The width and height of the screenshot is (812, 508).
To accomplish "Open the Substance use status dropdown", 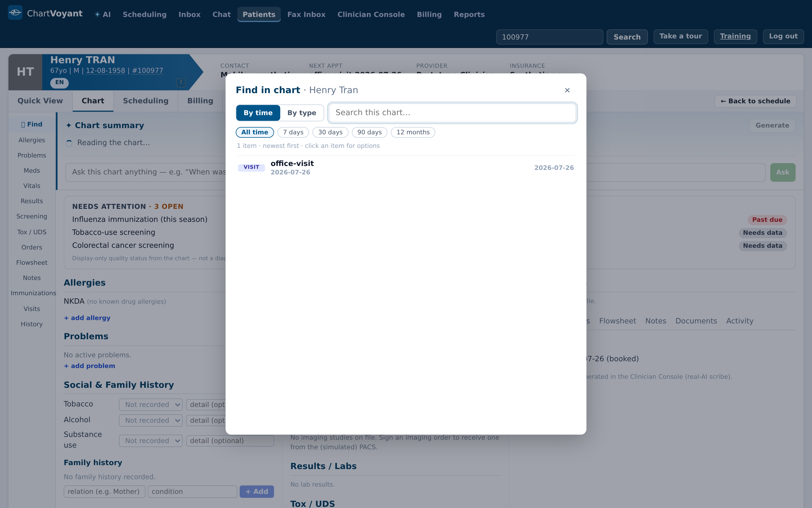I will [x=151, y=441].
